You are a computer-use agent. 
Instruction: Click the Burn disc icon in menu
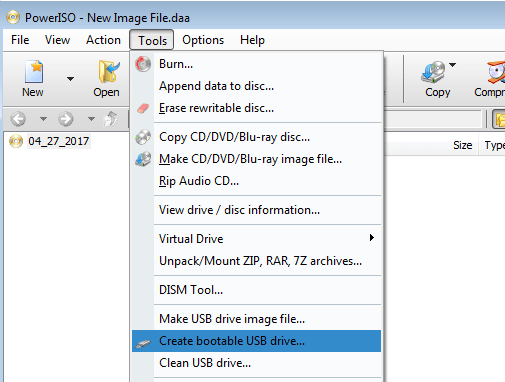click(143, 64)
